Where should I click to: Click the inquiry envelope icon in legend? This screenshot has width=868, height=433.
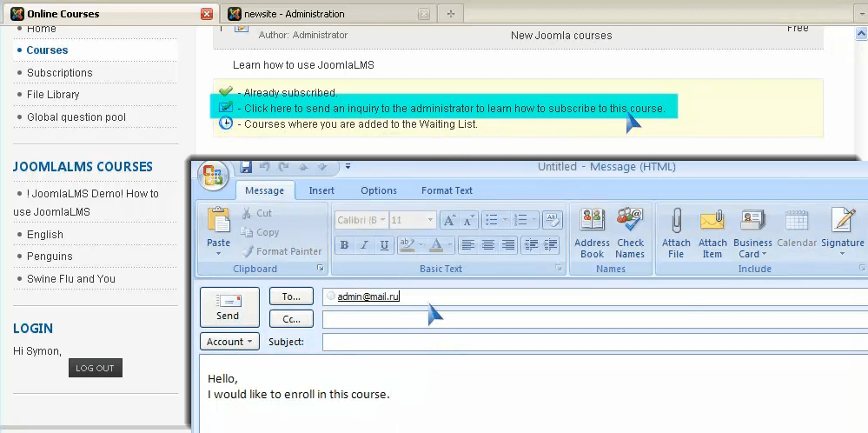(x=225, y=108)
